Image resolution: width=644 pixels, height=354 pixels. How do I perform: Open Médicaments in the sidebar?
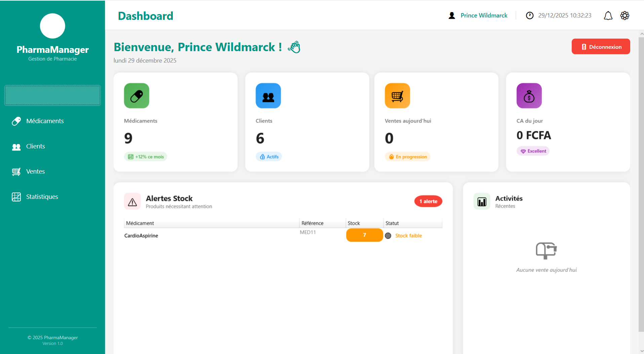tap(45, 121)
